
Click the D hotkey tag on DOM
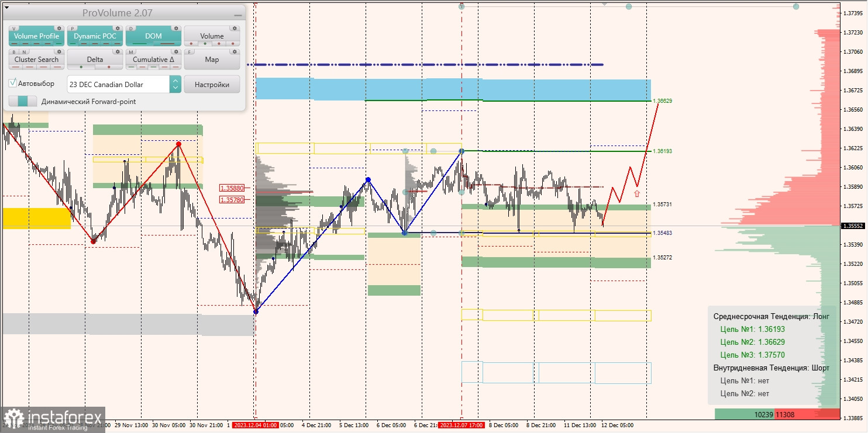[x=131, y=28]
